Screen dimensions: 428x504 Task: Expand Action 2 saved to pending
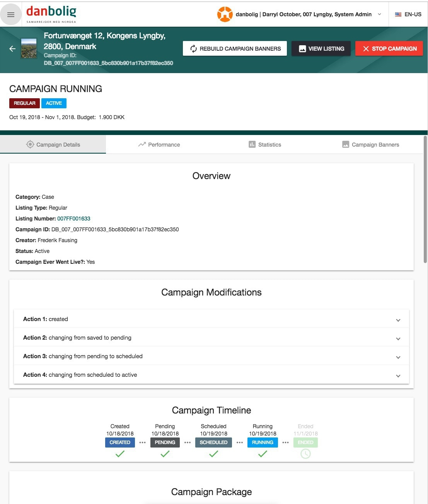pyautogui.click(x=398, y=338)
